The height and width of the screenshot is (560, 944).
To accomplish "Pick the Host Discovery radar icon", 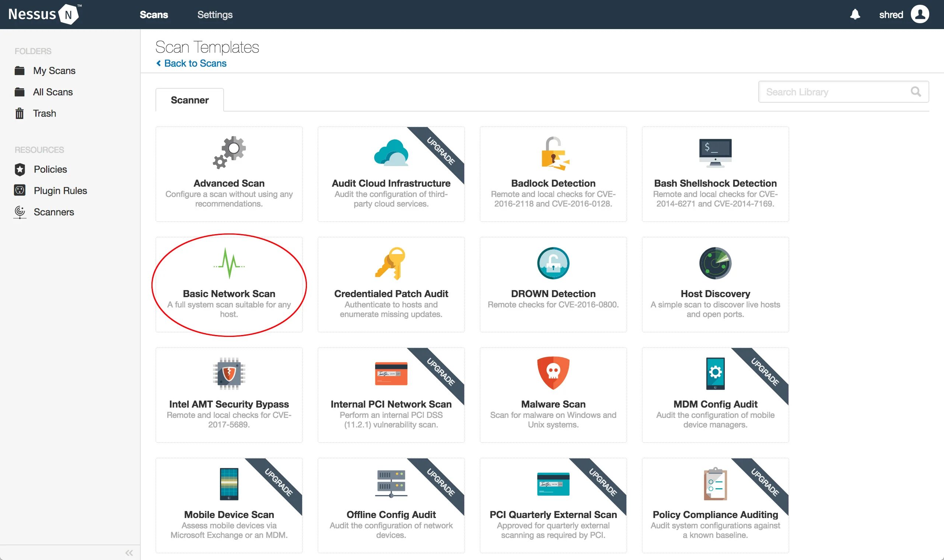I will 715,263.
